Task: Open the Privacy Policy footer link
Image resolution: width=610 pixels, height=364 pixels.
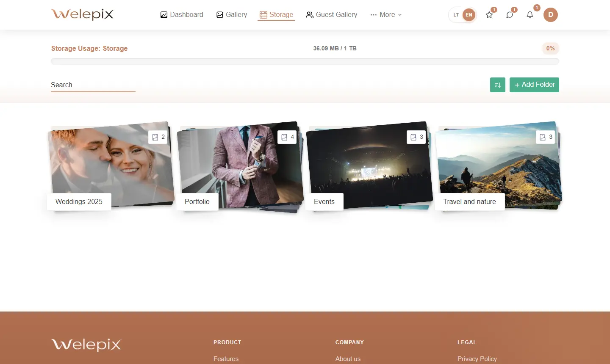Action: point(477,359)
